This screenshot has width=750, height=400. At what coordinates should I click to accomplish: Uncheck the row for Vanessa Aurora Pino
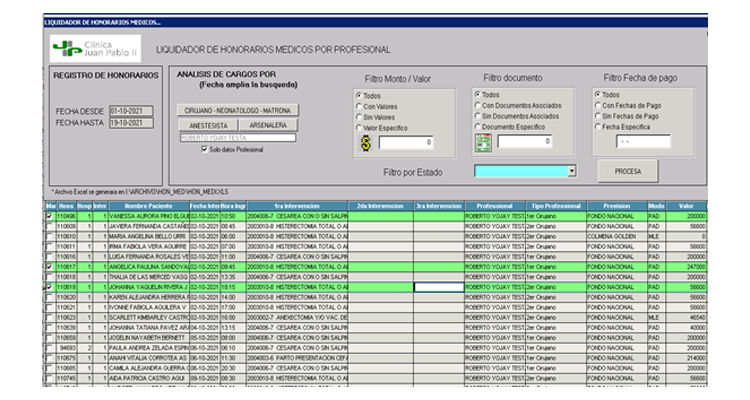(x=49, y=216)
